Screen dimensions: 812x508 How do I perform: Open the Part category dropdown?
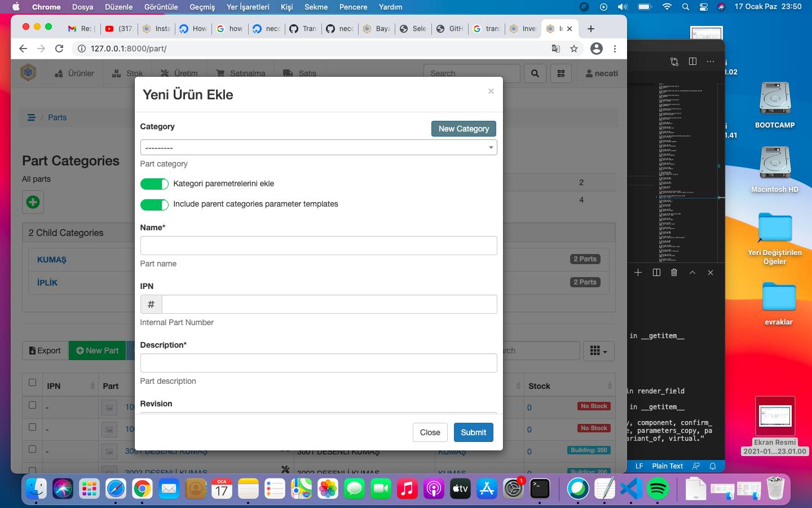coord(319,147)
